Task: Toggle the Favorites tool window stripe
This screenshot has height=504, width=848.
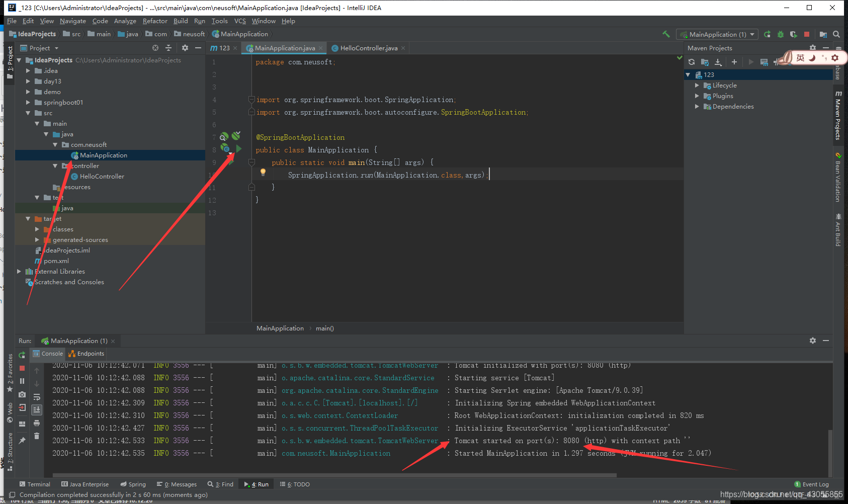Action: 10,373
